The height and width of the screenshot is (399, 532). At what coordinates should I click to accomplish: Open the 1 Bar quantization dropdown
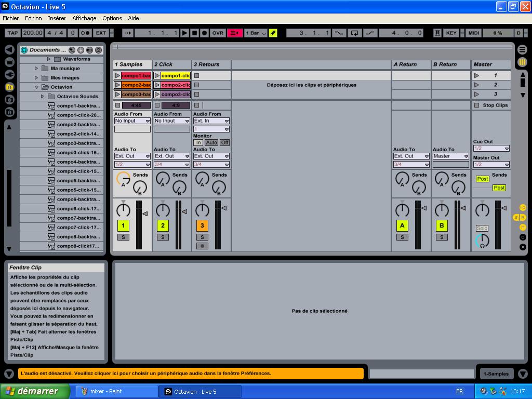[x=256, y=33]
